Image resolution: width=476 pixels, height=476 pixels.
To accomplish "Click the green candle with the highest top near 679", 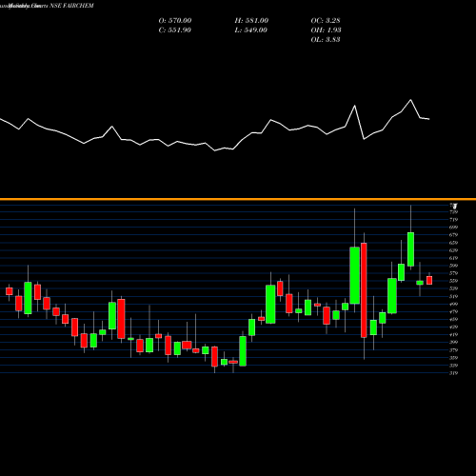I will 410,249.
